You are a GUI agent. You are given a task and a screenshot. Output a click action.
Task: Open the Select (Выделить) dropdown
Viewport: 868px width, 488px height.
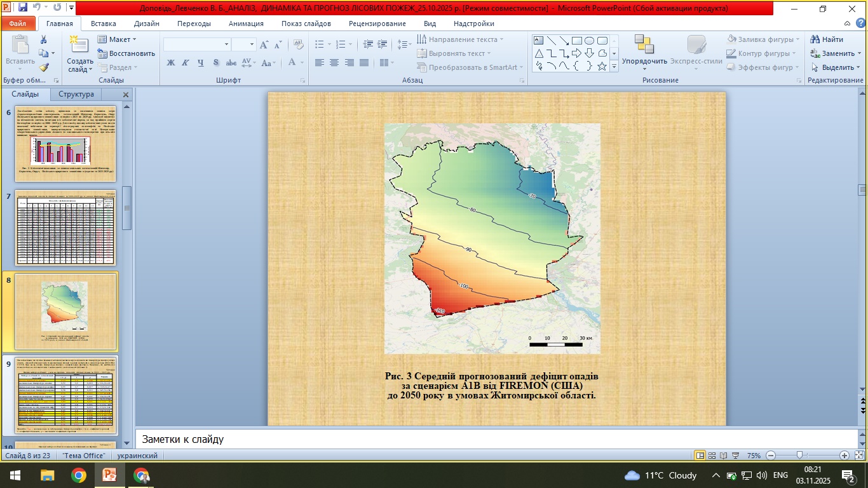[836, 67]
